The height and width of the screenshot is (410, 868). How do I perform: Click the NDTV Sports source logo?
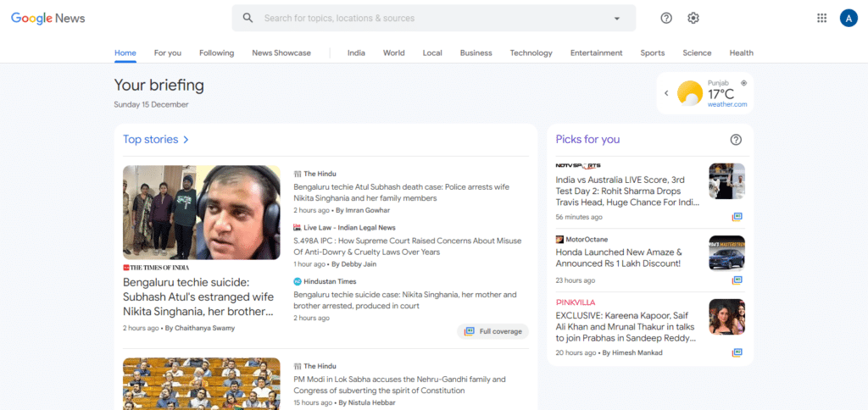pos(578,166)
